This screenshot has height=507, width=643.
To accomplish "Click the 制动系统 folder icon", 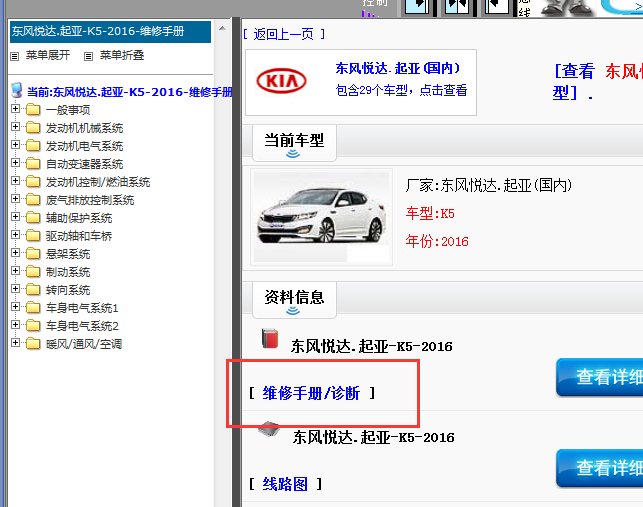I will click(x=33, y=272).
